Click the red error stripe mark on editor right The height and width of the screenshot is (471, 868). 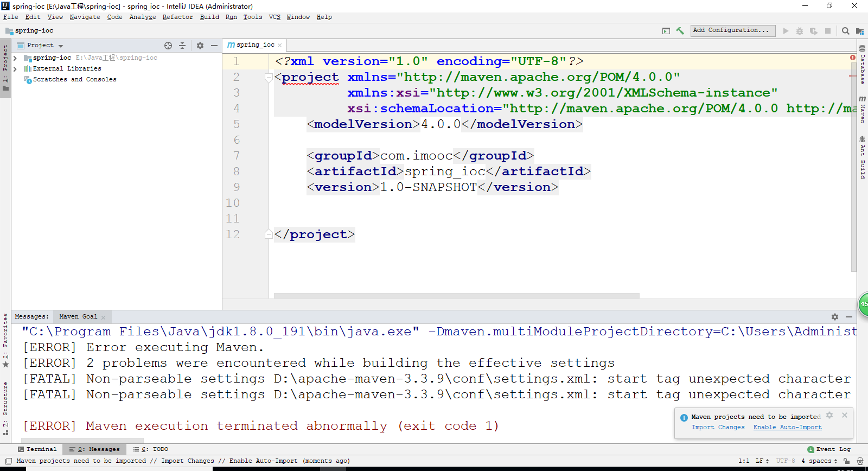coord(853,77)
